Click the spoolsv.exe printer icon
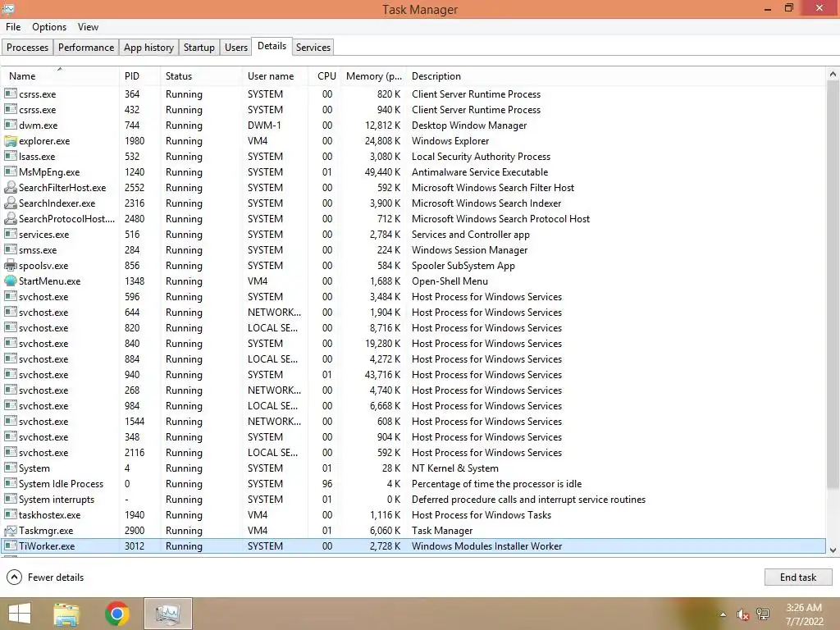This screenshot has height=630, width=840. coord(10,265)
